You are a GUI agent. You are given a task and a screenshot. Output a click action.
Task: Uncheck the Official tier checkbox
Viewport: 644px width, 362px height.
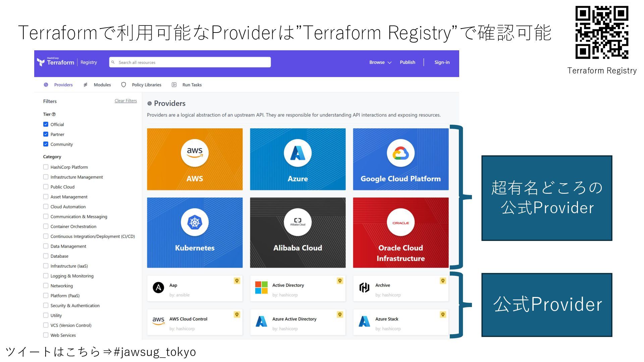click(46, 124)
